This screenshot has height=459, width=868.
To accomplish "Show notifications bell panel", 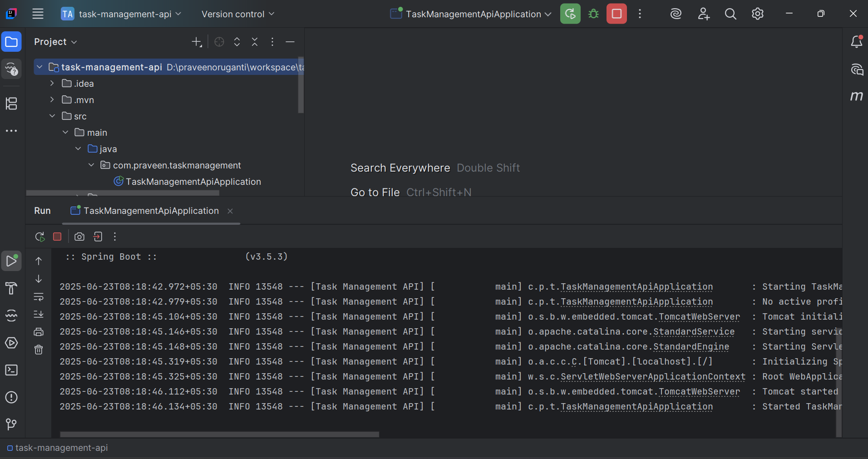I will click(856, 41).
